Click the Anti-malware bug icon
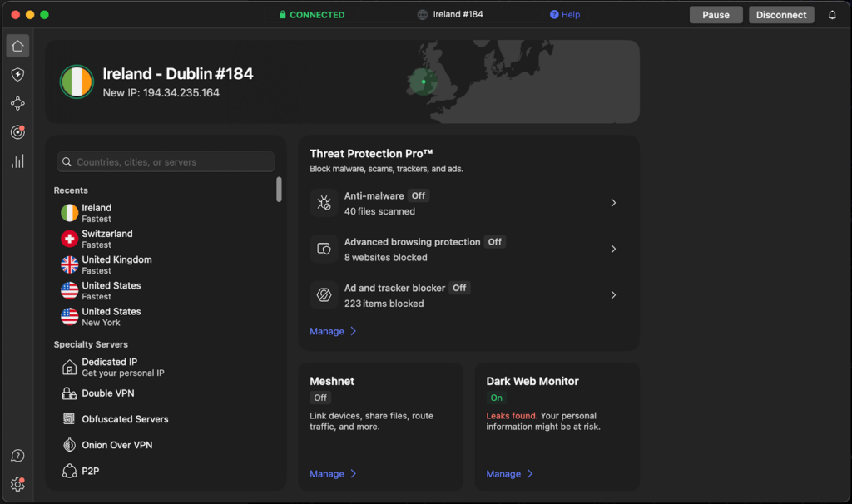The height and width of the screenshot is (504, 852). pyautogui.click(x=324, y=203)
